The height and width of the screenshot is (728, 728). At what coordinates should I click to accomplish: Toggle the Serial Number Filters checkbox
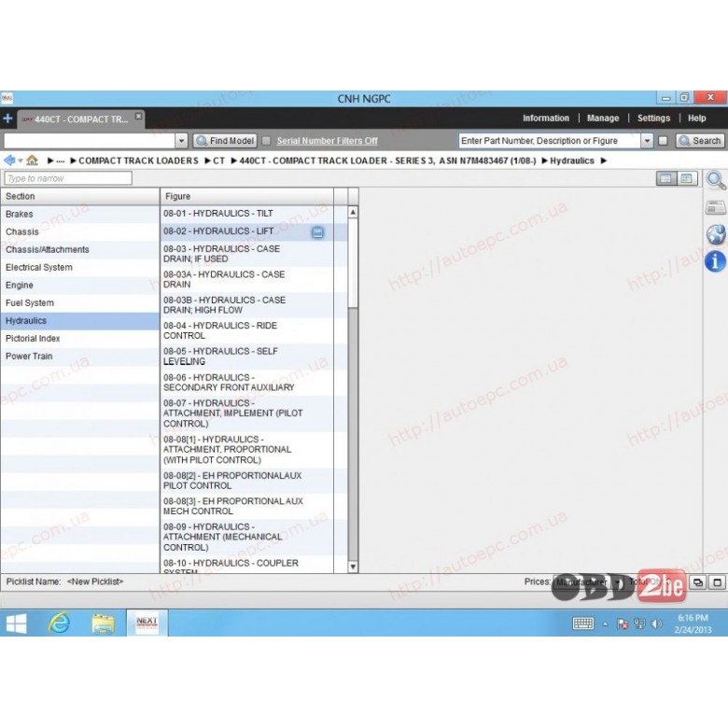click(266, 141)
